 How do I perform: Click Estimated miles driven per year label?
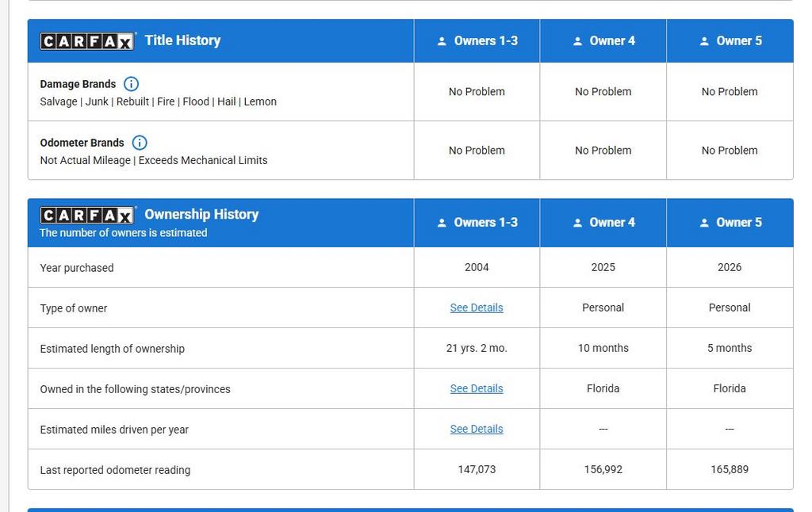(x=114, y=429)
